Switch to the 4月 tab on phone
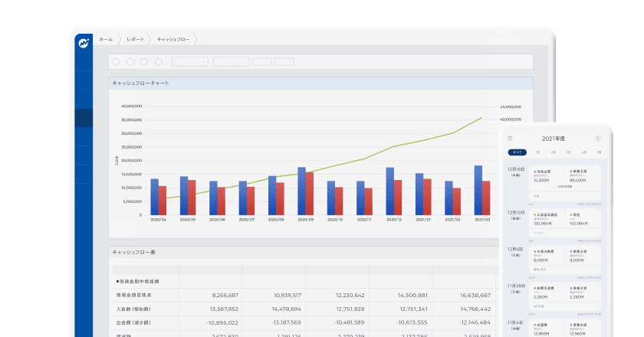Screen dimensions: 644x337 click(x=583, y=152)
